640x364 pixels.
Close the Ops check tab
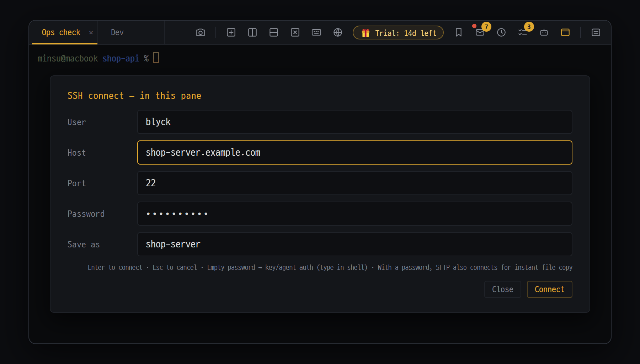point(91,33)
